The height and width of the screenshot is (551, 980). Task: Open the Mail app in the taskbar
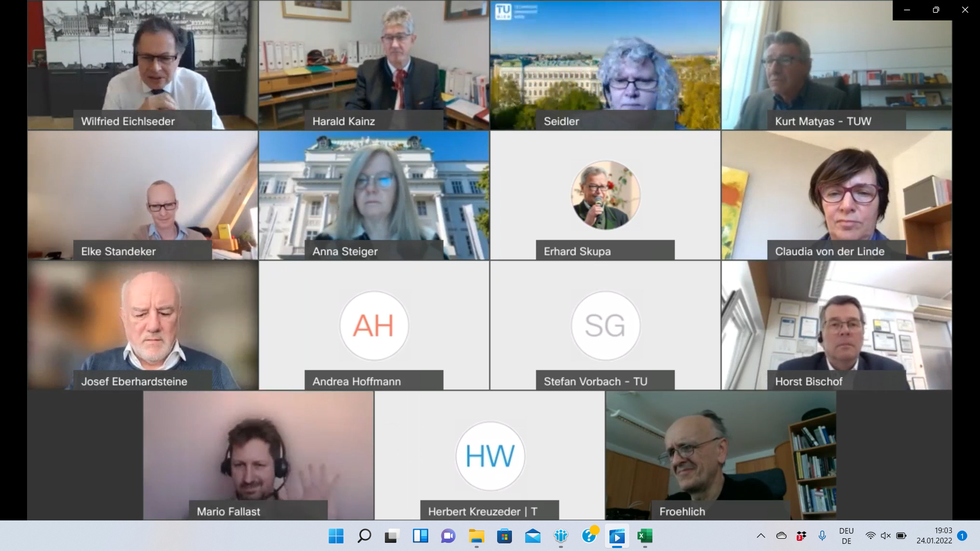(532, 536)
